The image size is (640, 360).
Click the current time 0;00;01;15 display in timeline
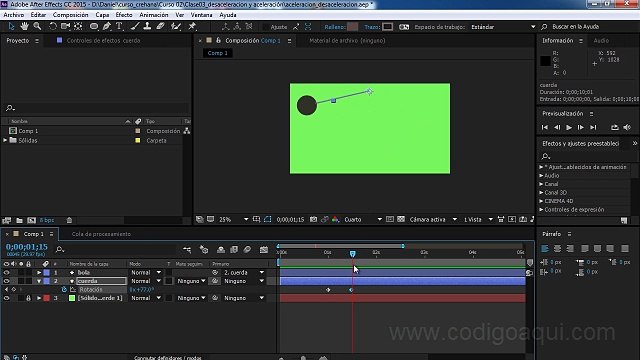tap(27, 247)
